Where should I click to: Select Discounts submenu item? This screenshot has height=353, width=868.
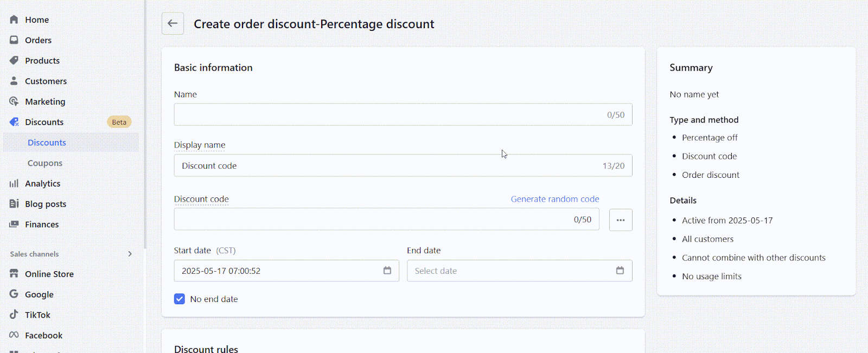click(47, 143)
